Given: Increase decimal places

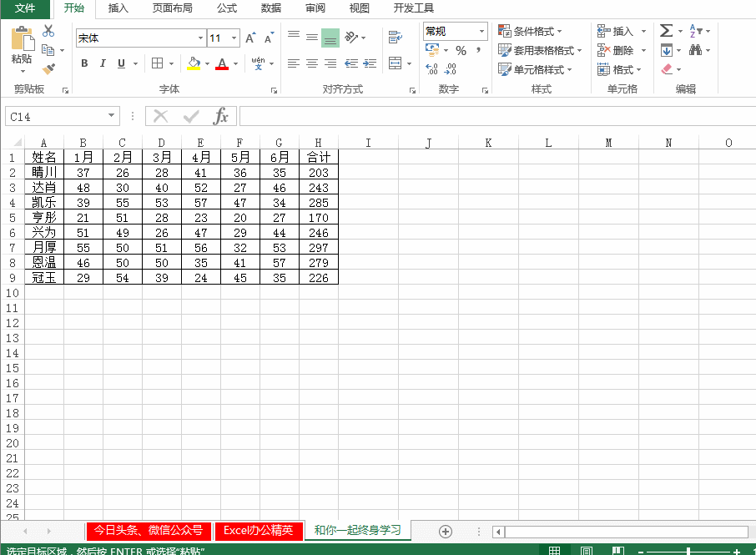Looking at the screenshot, I should pos(432,69).
